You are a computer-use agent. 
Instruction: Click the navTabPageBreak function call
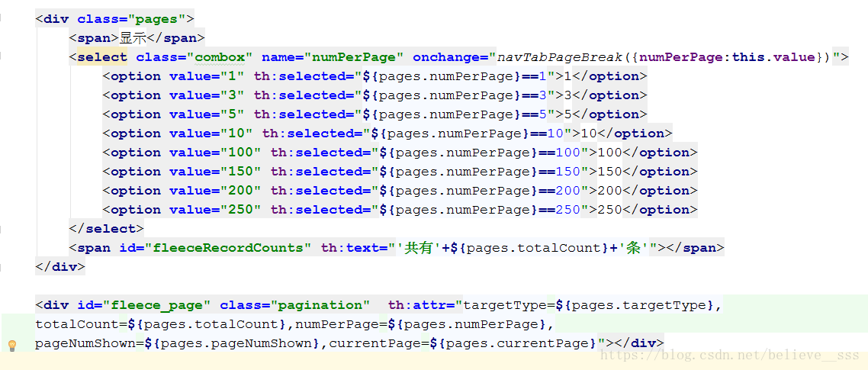[561, 57]
